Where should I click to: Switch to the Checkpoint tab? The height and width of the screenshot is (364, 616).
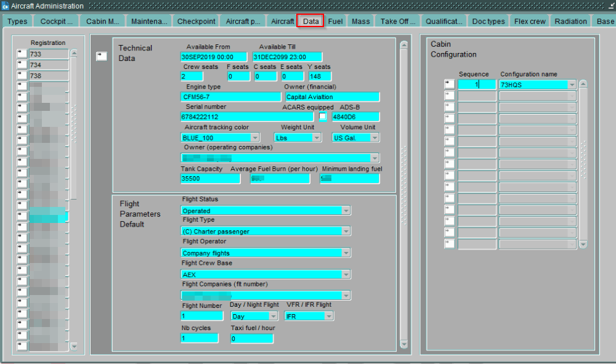click(196, 21)
